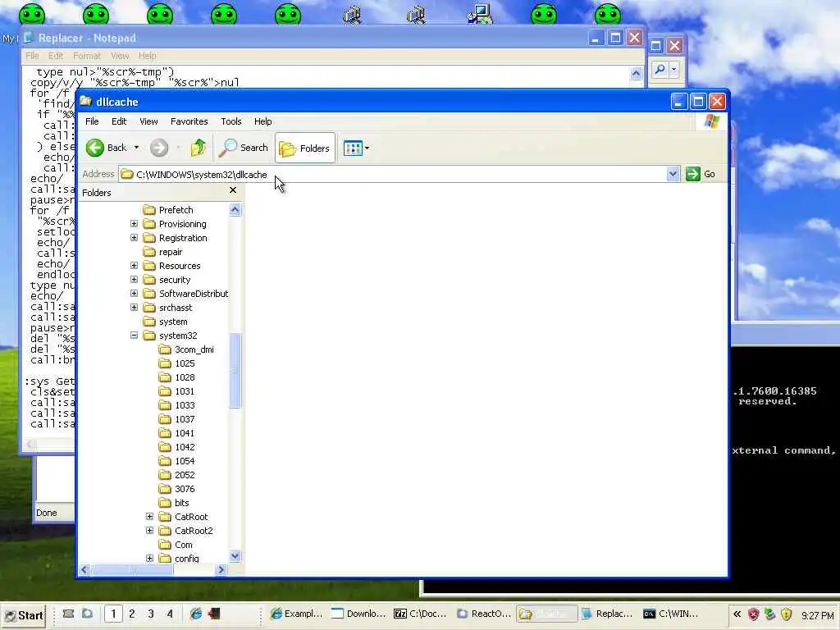Click the Start button
840x630 pixels.
pyautogui.click(x=23, y=615)
